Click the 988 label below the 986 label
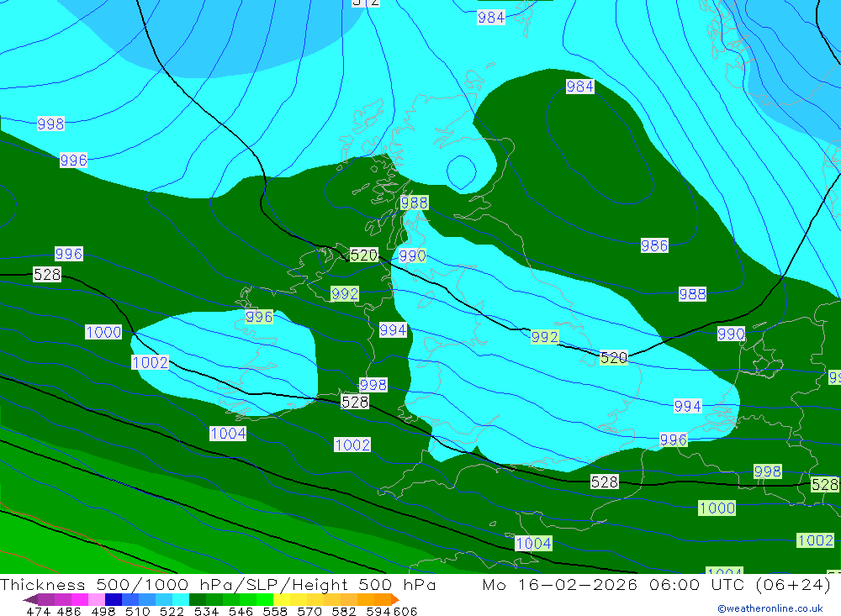The height and width of the screenshot is (616, 841). pyautogui.click(x=692, y=294)
